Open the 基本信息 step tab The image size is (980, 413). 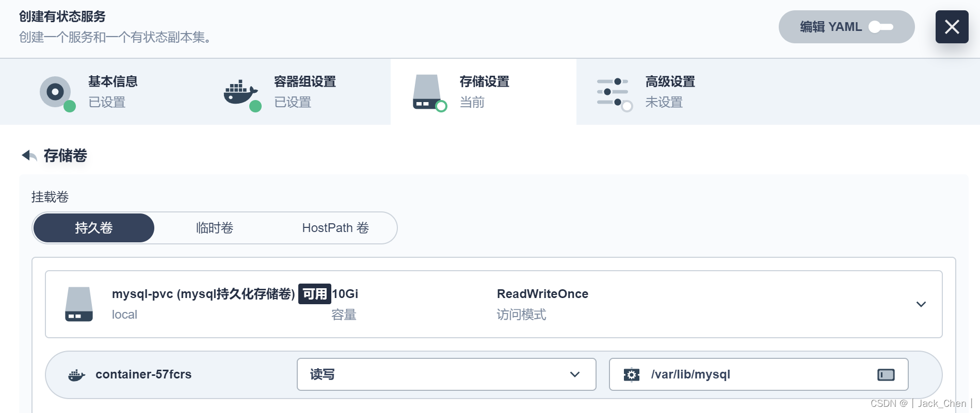coord(113,91)
